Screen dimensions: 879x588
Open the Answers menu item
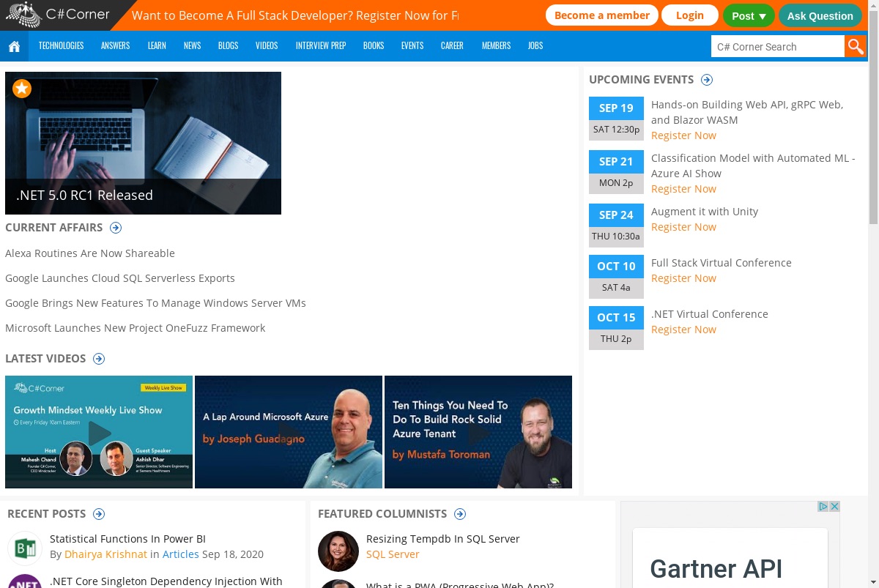click(115, 45)
